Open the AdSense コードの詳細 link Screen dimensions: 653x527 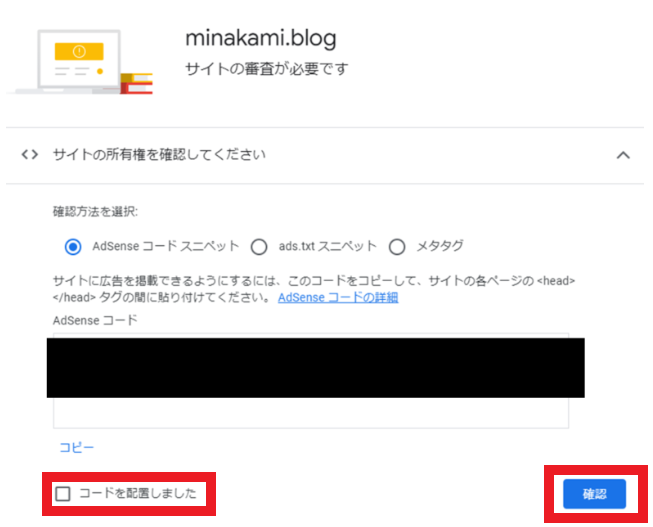(338, 297)
